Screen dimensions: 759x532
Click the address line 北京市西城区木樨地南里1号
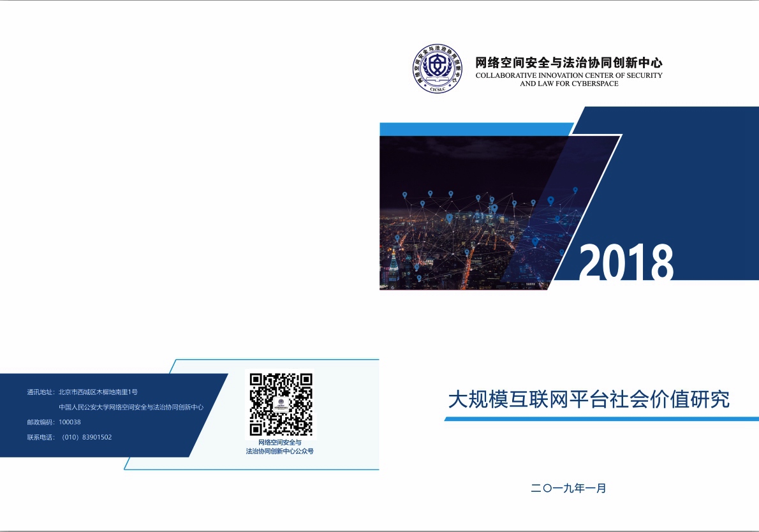tap(98, 392)
